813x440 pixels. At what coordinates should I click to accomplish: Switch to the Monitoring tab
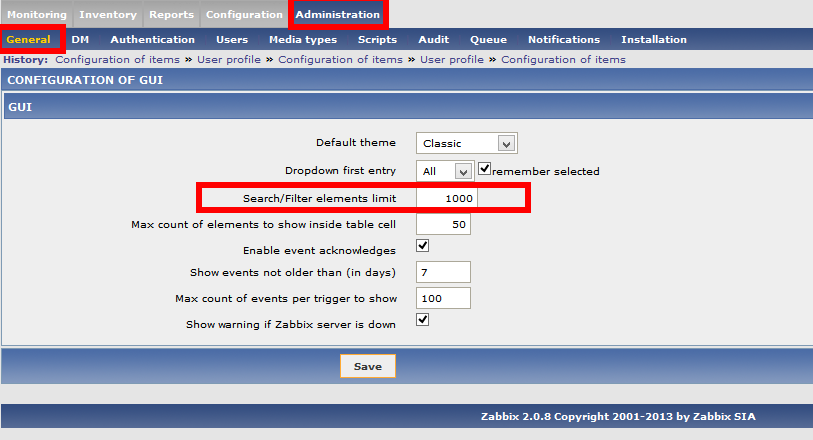coord(36,15)
